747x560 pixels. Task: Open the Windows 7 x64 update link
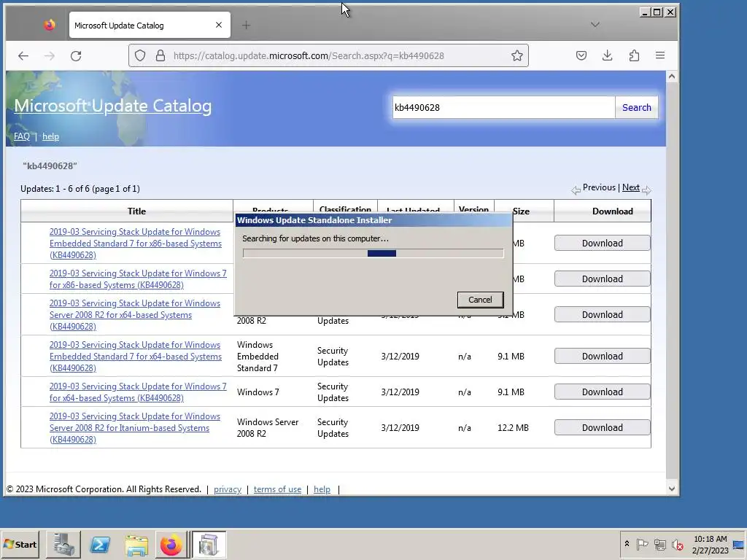(138, 392)
